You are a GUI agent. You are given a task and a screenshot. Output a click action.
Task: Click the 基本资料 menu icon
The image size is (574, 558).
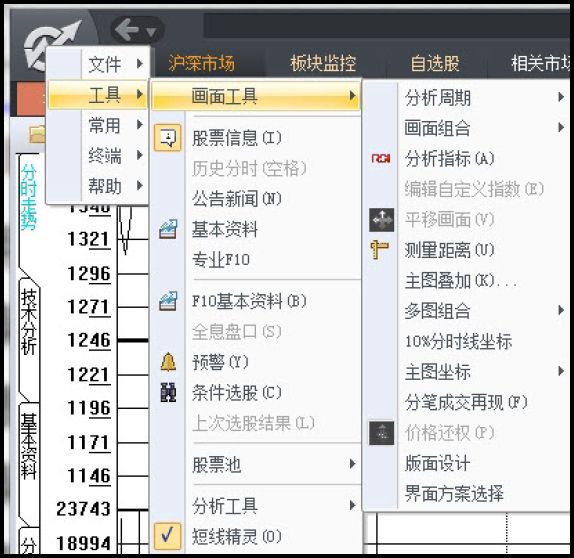point(168,230)
